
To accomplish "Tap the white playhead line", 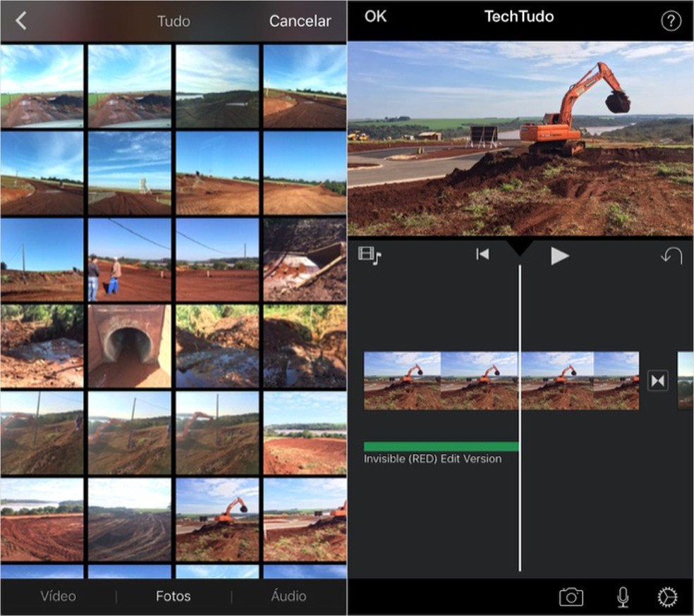I will 520,418.
